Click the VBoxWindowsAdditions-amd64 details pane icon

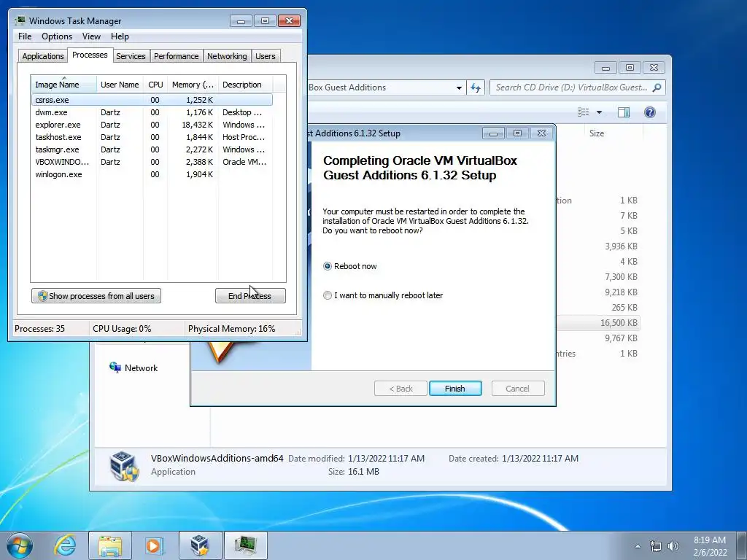[x=124, y=466]
